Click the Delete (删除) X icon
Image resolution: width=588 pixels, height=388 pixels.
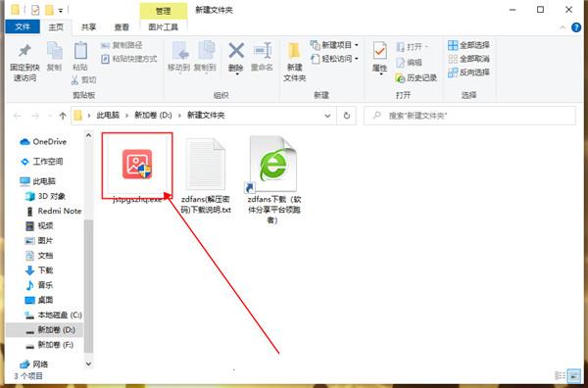tap(236, 51)
